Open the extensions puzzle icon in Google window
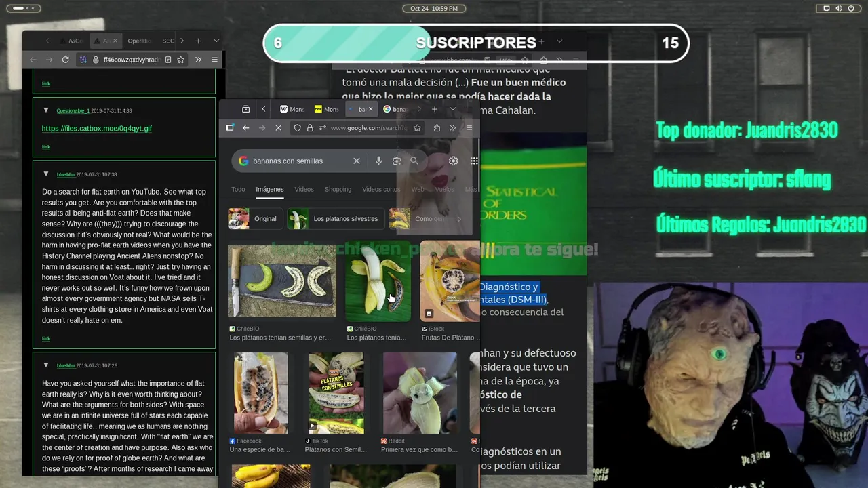 [x=437, y=128]
